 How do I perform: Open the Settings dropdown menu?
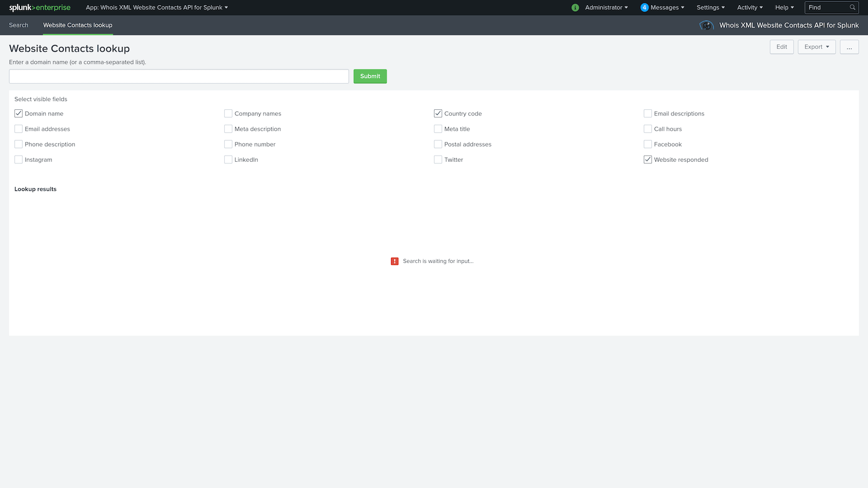click(x=711, y=8)
